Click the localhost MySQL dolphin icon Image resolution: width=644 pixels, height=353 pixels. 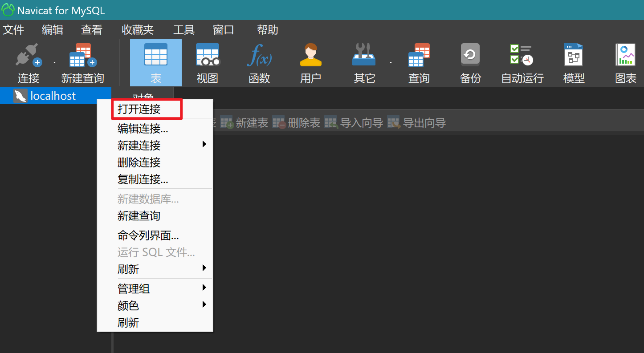coord(20,96)
